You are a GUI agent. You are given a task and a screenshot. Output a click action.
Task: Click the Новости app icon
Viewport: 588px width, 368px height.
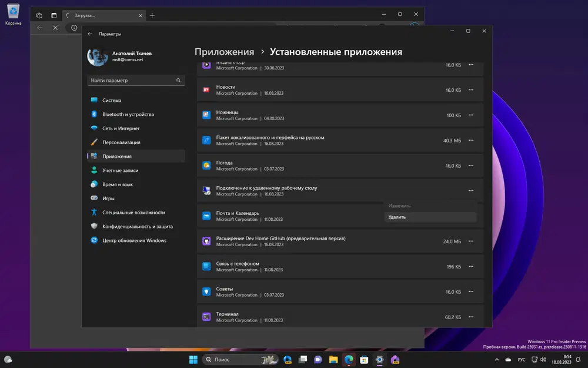coord(206,89)
